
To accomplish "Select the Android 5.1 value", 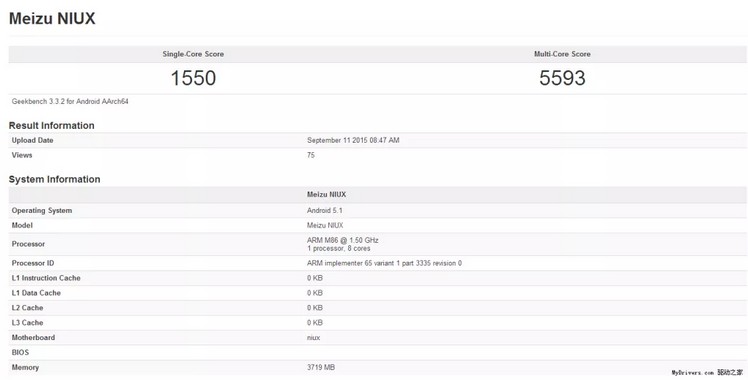I will pos(324,210).
